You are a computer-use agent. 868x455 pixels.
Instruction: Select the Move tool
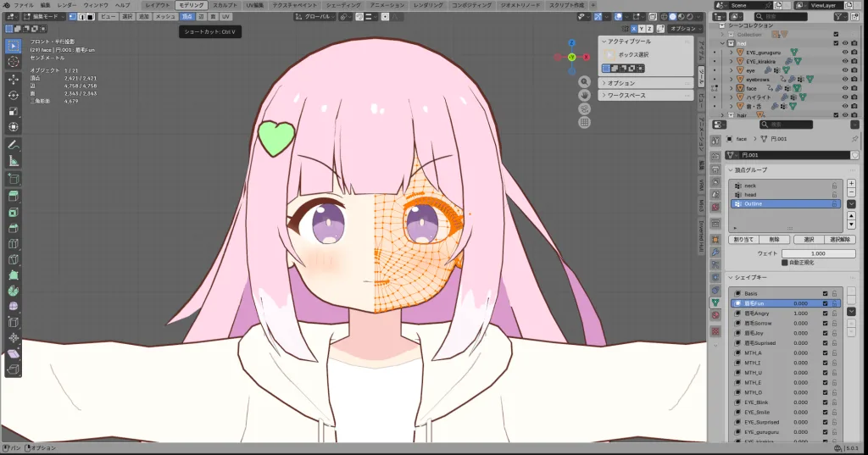(x=14, y=80)
